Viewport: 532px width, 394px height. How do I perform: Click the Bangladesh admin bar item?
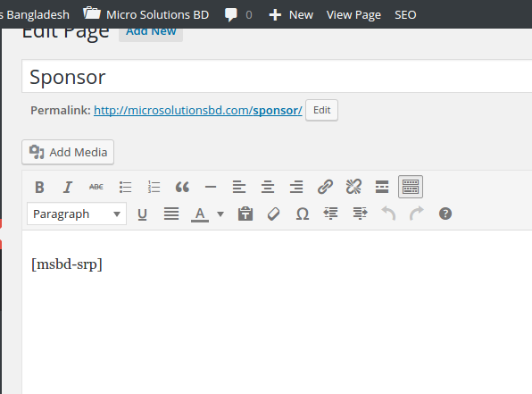(x=35, y=14)
